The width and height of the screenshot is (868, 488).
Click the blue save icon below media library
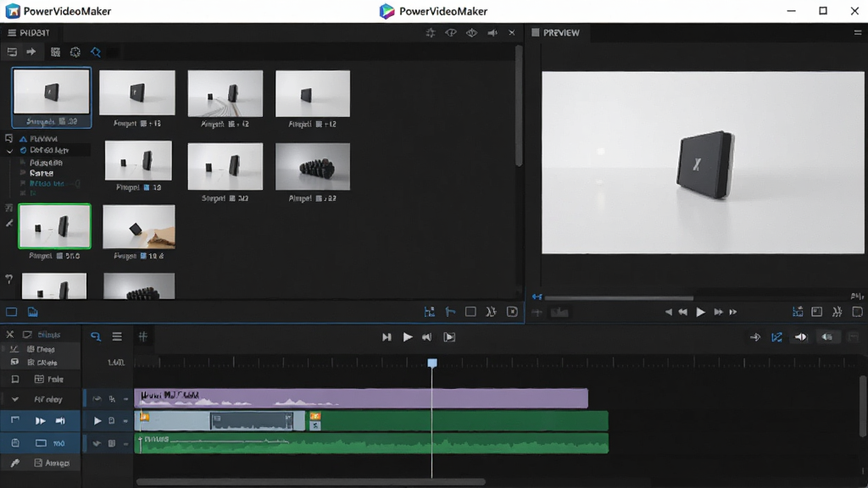point(33,312)
